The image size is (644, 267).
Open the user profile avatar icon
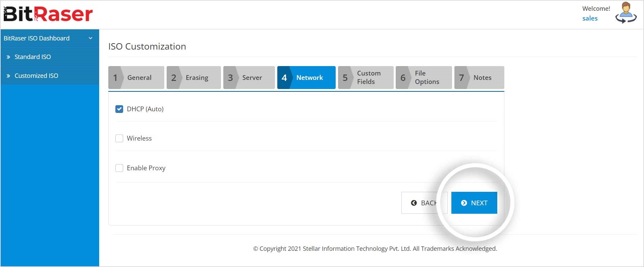(x=626, y=12)
